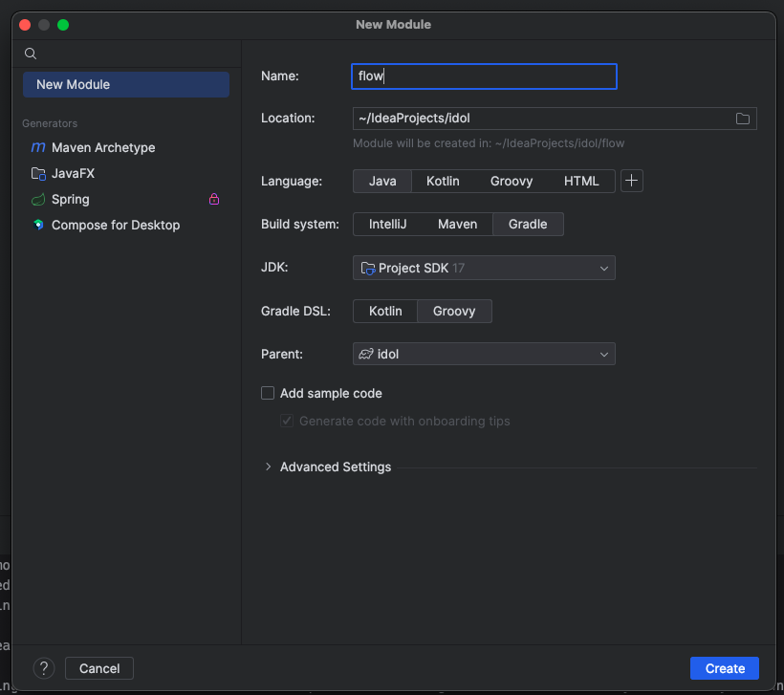Click the Spring leaf icon
The height and width of the screenshot is (695, 784).
pyautogui.click(x=38, y=200)
